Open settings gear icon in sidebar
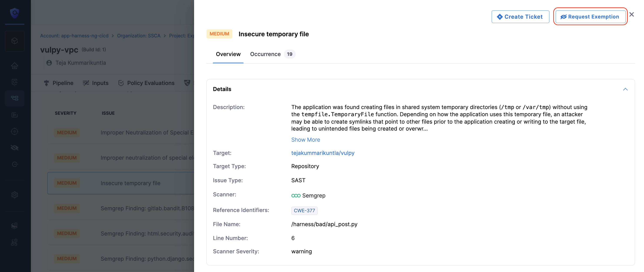Viewport: 644px width, 272px height. [x=15, y=195]
